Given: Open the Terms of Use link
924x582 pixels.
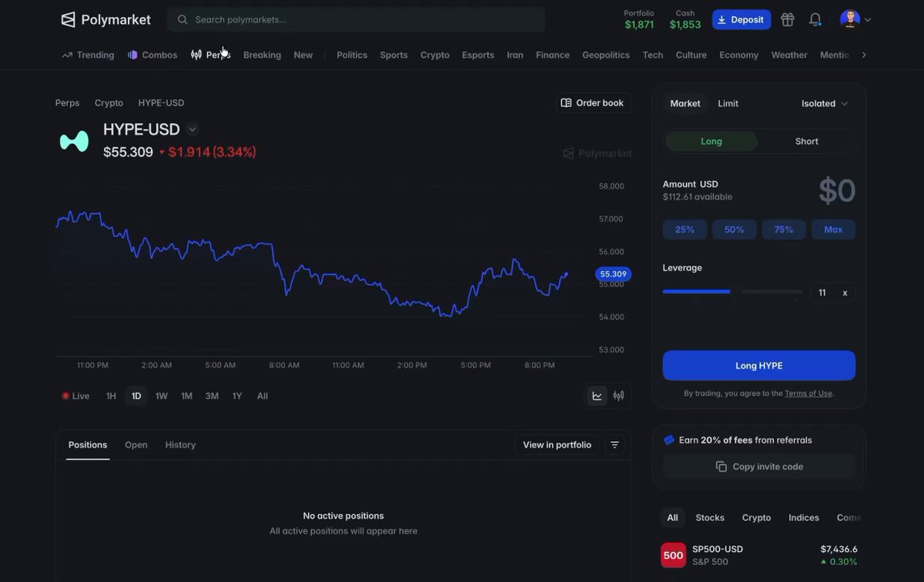Looking at the screenshot, I should click(808, 393).
